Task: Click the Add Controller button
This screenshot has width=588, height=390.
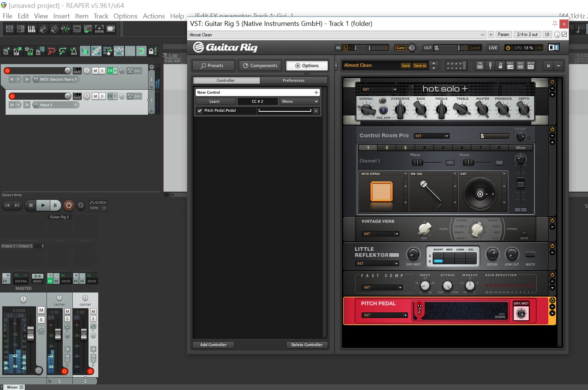Action: [x=213, y=345]
